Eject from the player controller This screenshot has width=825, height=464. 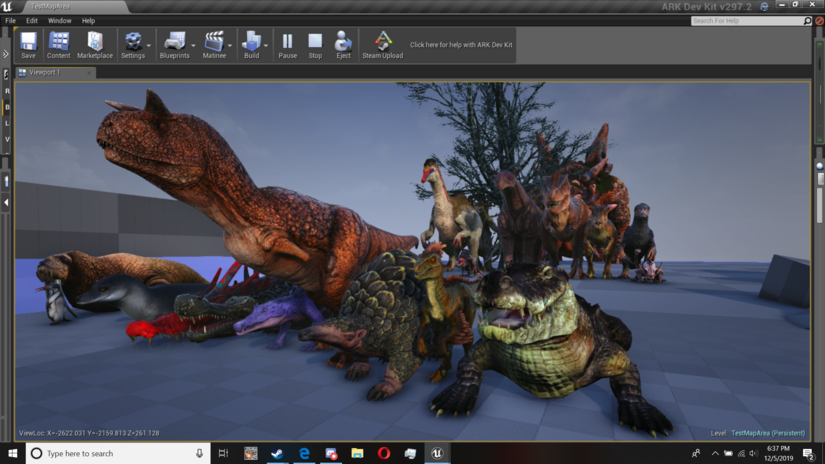pos(343,44)
